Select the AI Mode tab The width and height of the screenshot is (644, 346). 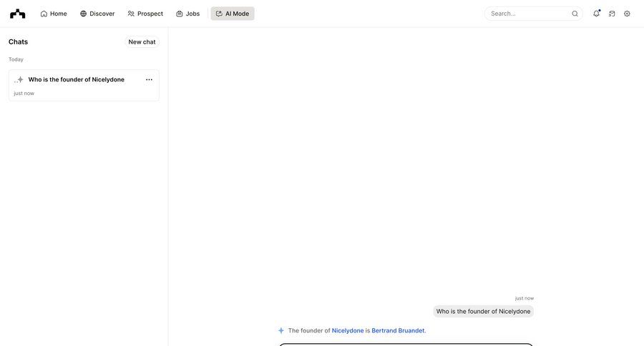pos(233,14)
